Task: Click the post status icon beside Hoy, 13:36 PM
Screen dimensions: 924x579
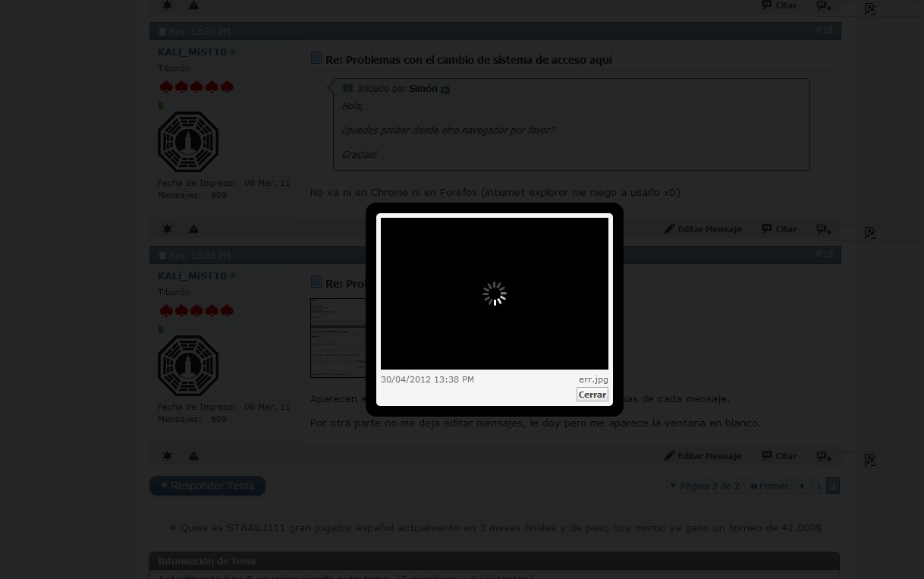Action: coord(162,32)
